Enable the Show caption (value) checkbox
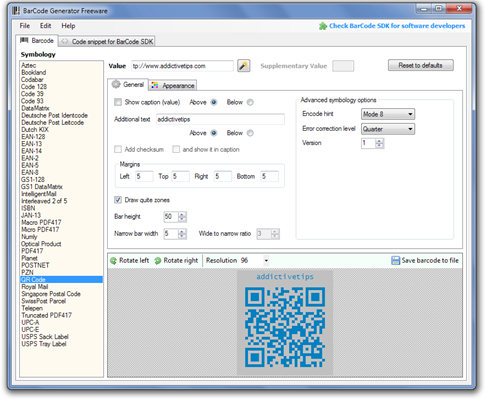Image resolution: width=486 pixels, height=400 pixels. 118,102
